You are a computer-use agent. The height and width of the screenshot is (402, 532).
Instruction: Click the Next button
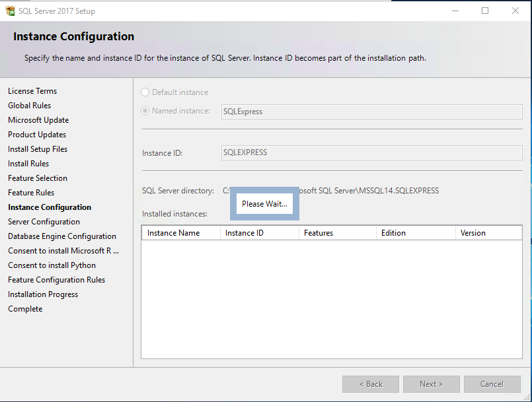pyautogui.click(x=432, y=384)
